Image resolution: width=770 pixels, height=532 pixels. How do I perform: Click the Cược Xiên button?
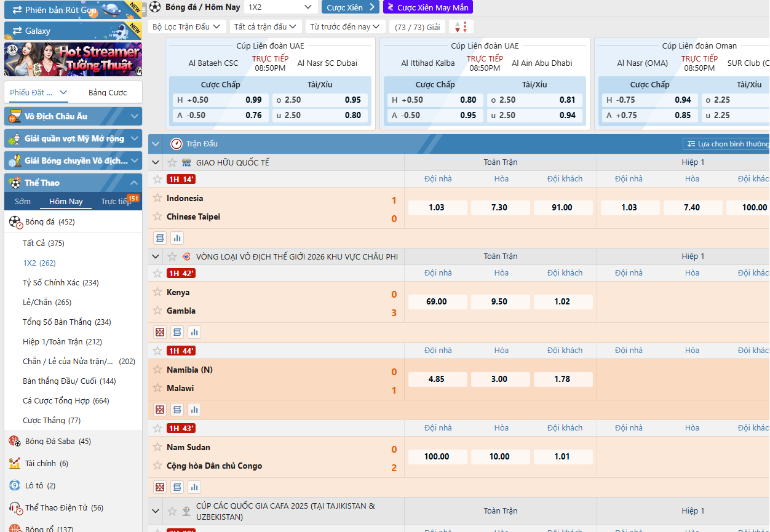pos(350,7)
